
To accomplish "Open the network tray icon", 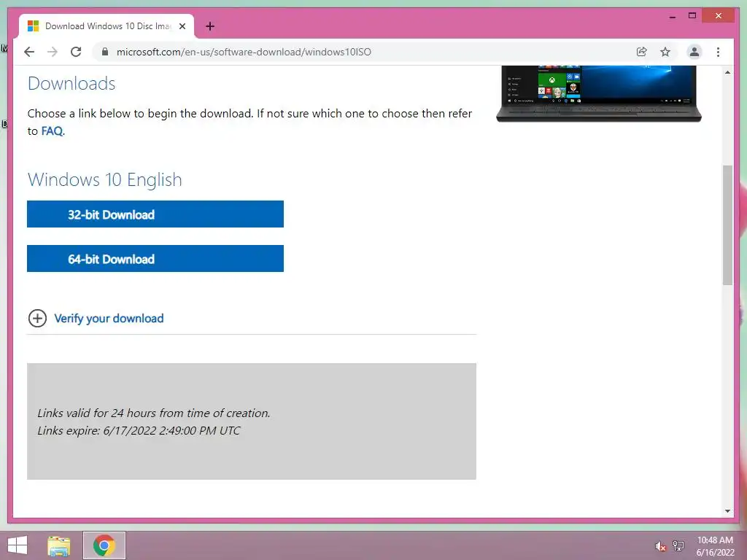I will point(678,545).
